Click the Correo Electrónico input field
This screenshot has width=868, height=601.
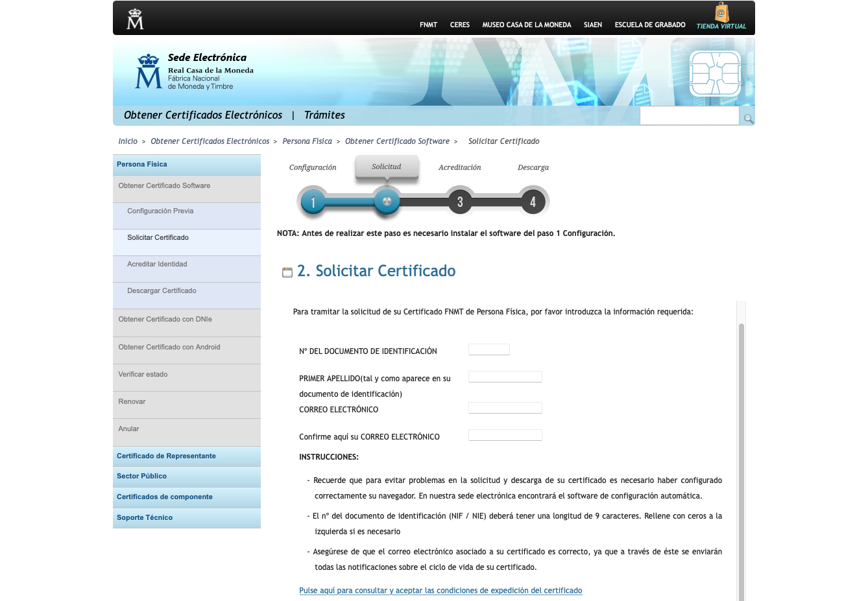pos(505,408)
